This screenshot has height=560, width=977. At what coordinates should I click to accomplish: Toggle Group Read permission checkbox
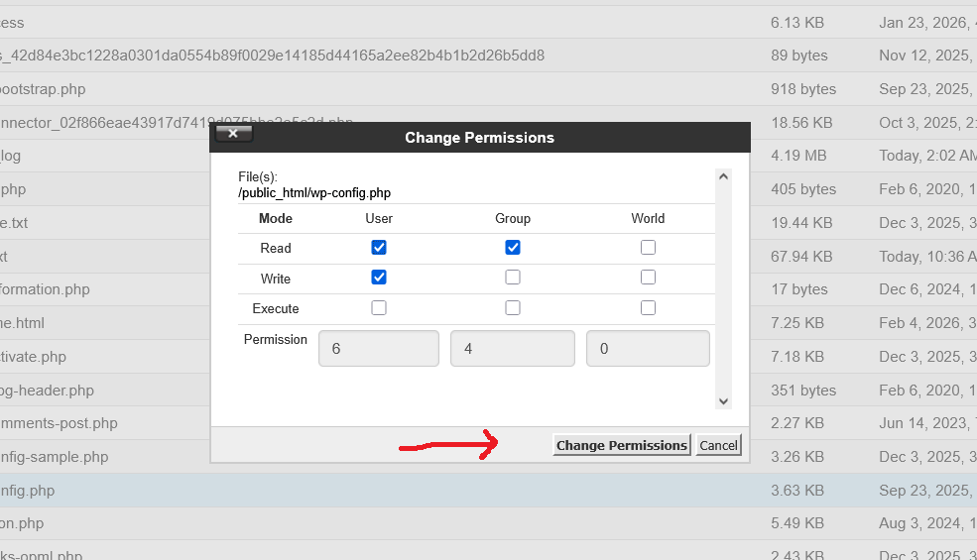pos(513,248)
